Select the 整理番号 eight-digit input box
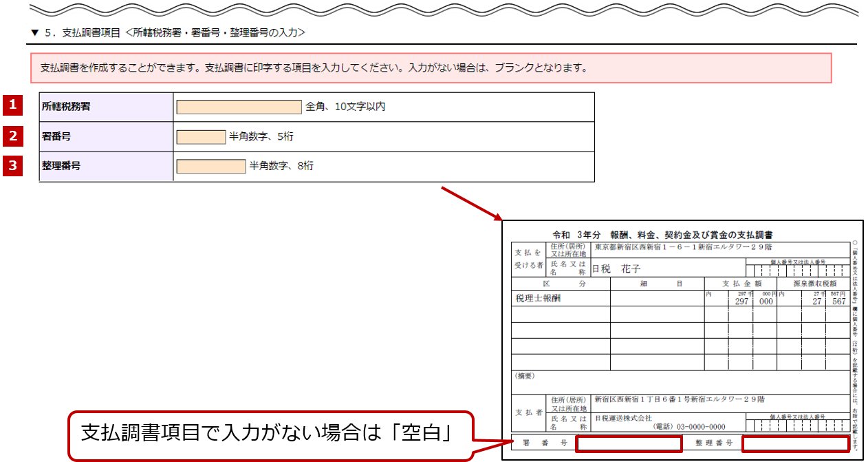 click(211, 167)
